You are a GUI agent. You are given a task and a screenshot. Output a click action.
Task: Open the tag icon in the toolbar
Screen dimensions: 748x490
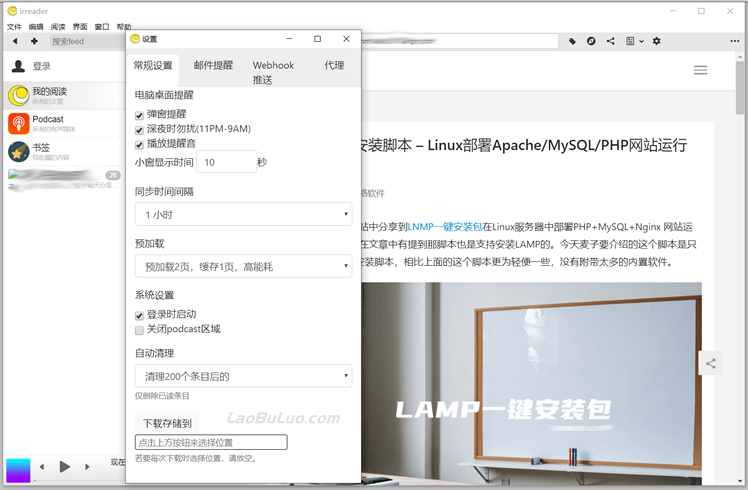click(x=572, y=42)
